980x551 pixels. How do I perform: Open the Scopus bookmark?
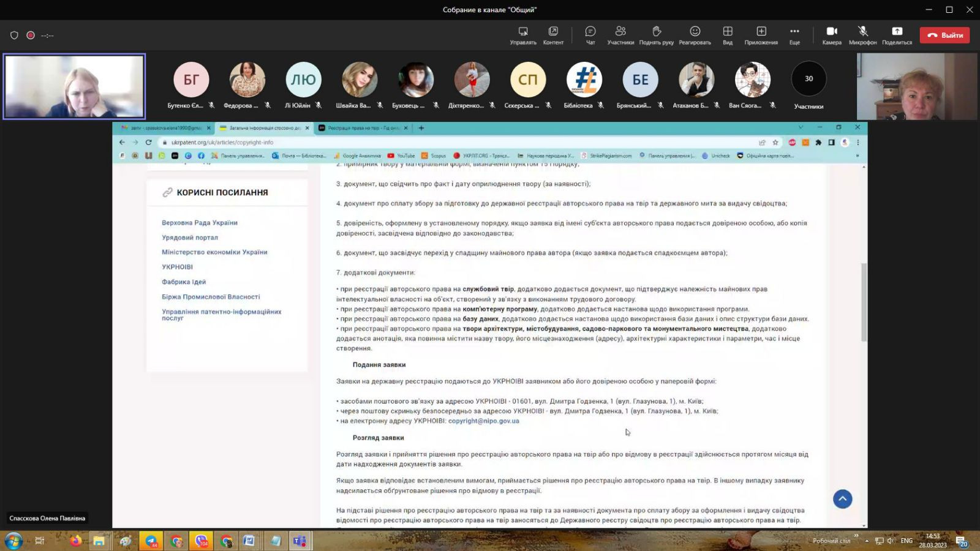coord(434,156)
